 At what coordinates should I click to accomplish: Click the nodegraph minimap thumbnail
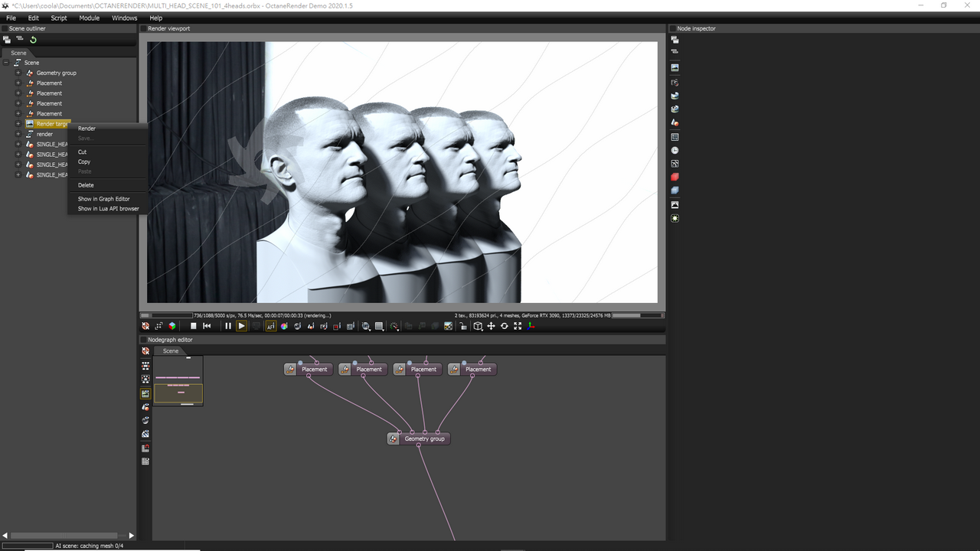[x=178, y=380]
